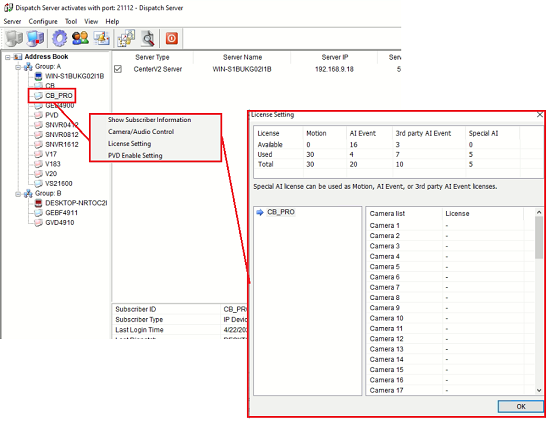
Task: Toggle the CenterV2 Server checkbox
Action: click(x=118, y=69)
